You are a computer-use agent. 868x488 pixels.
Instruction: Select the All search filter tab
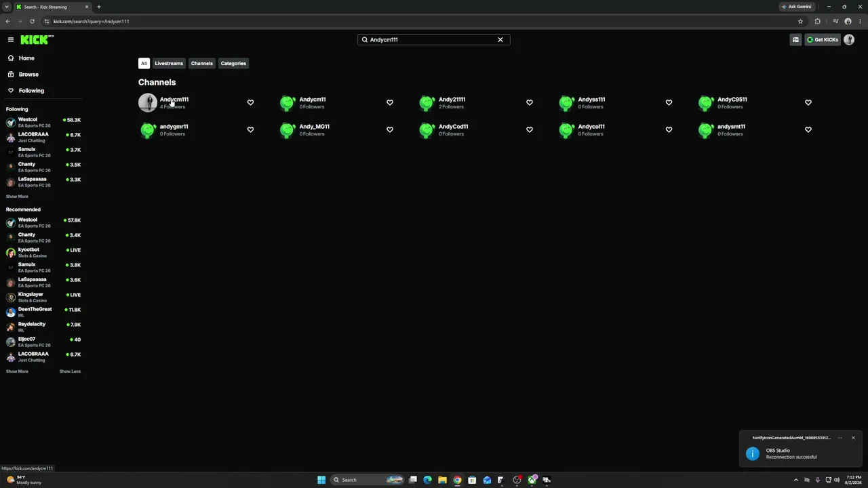pyautogui.click(x=144, y=64)
